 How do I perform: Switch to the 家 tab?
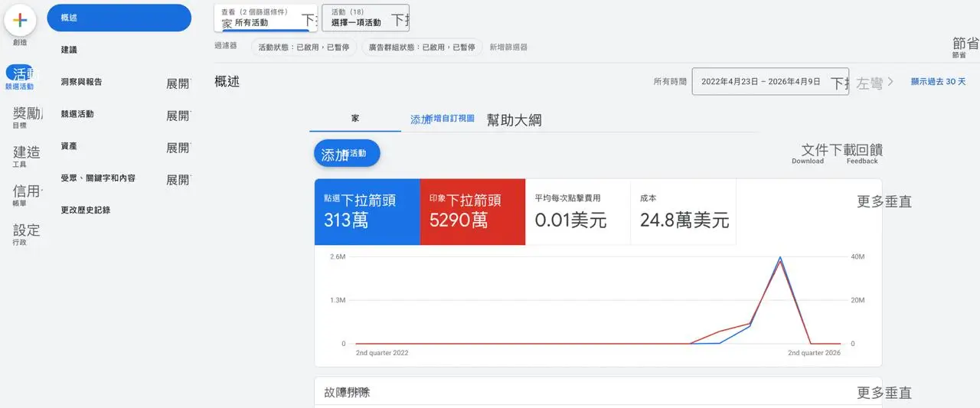[355, 119]
